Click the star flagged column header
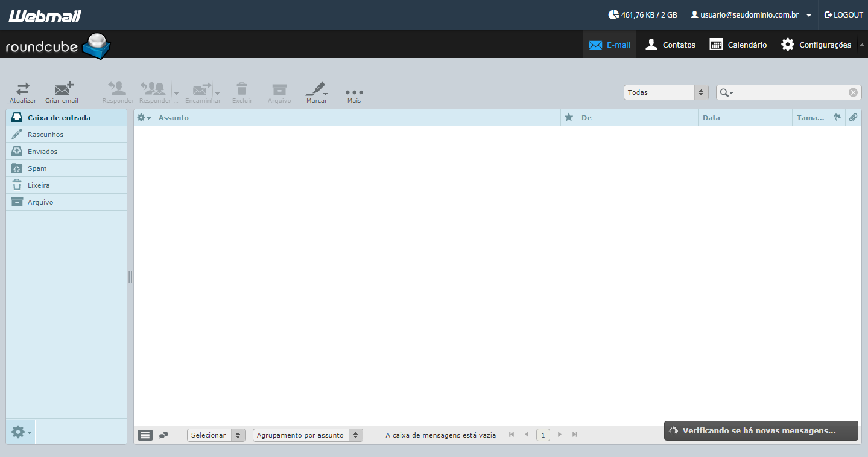This screenshot has height=457, width=868. coord(568,117)
